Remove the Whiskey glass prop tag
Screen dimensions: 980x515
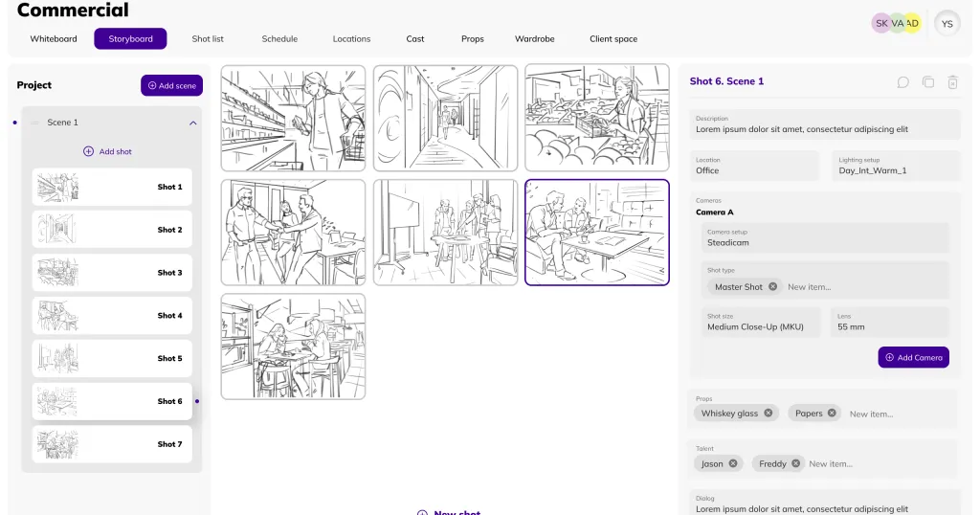tap(768, 414)
